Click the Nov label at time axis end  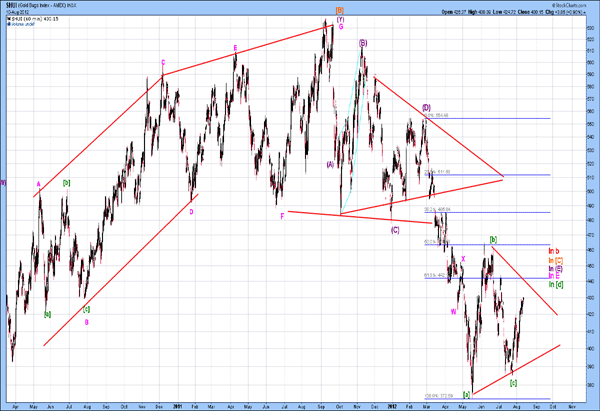pos(572,405)
